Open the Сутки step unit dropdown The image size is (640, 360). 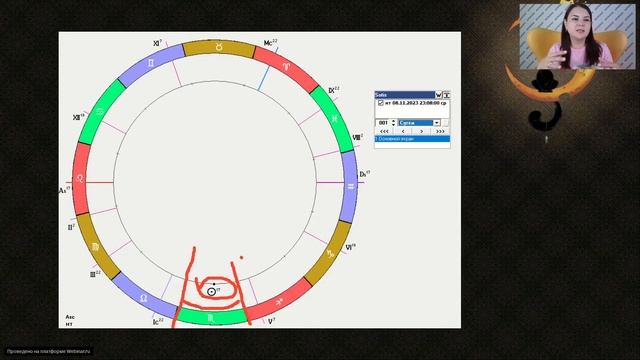coord(436,122)
